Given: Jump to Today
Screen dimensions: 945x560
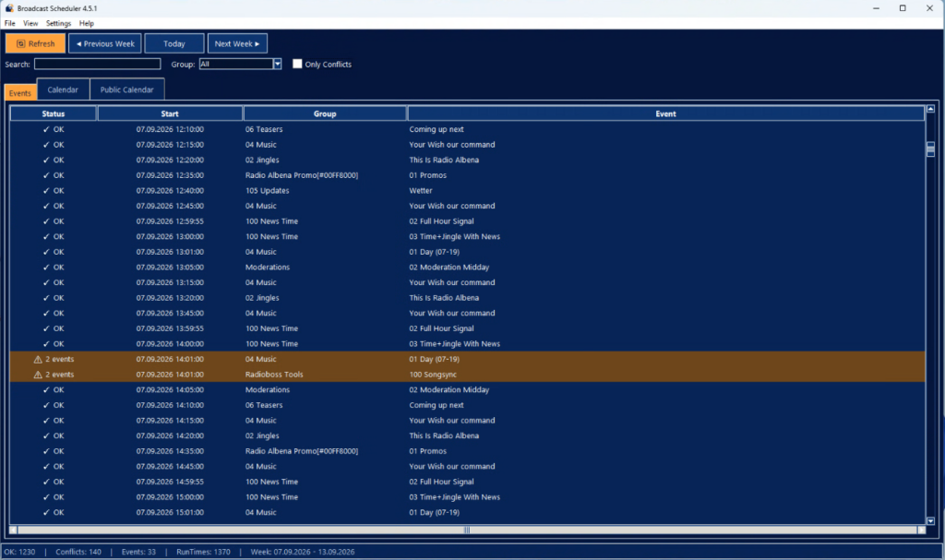Looking at the screenshot, I should point(174,43).
